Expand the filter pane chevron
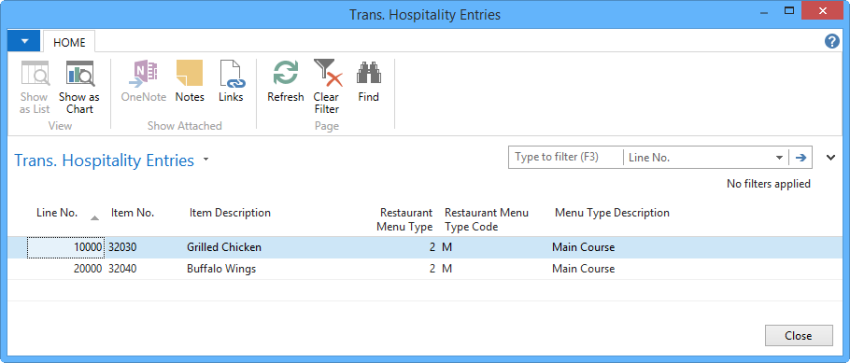 click(x=831, y=158)
